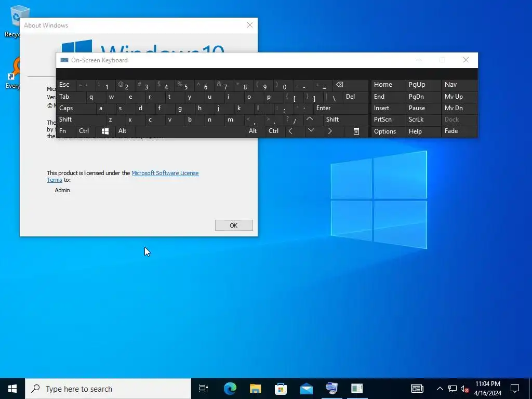Click the PrtScn key on keyboard
532x399 pixels.
point(389,119)
